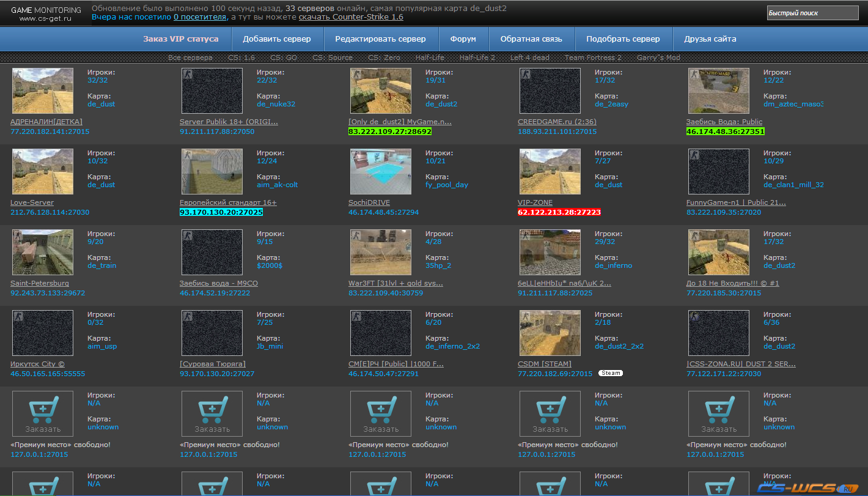Select the Left 4 dead filter tab
The image size is (868, 496).
pos(530,57)
